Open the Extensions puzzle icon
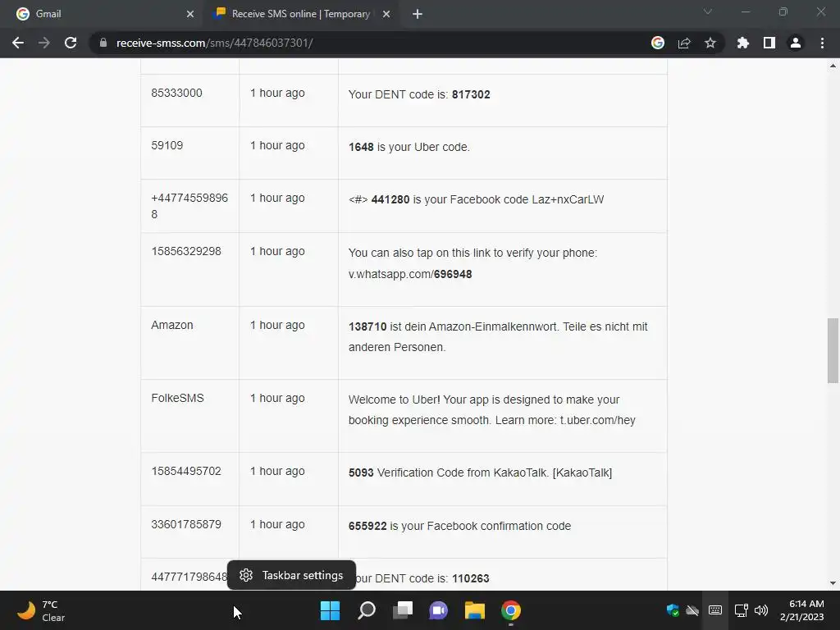 click(x=743, y=43)
